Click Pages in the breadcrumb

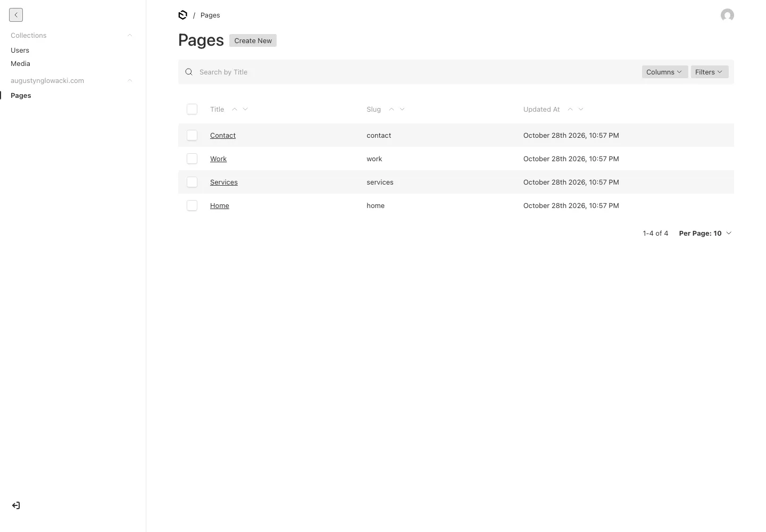210,15
